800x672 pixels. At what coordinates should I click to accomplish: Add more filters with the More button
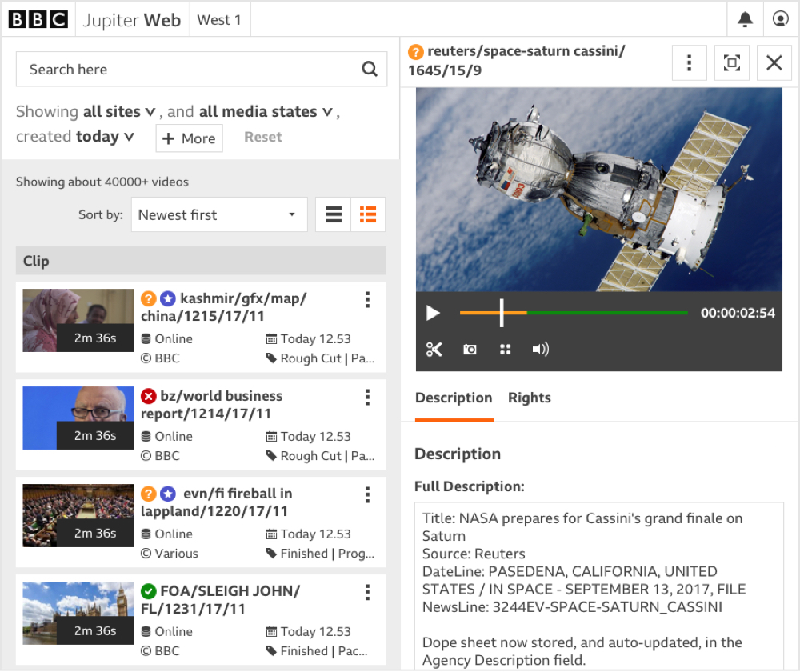(189, 138)
